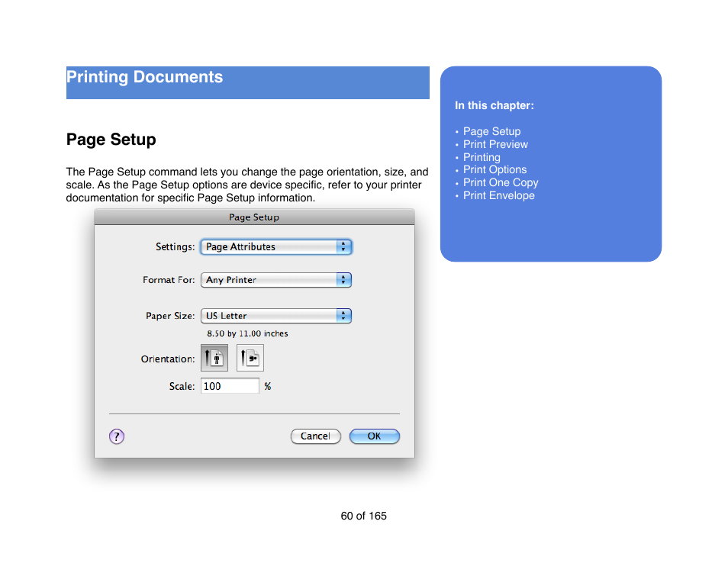Go to Print Preview chapter link
728x563 pixels.
(495, 144)
